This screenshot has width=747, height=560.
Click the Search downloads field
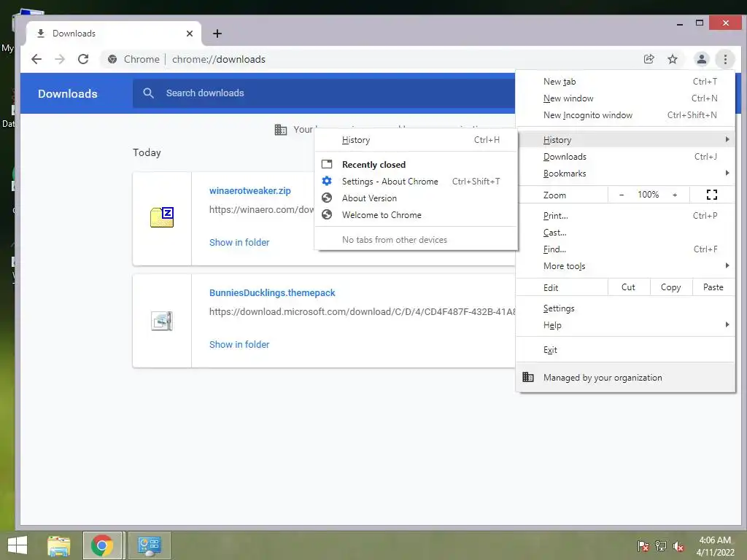[324, 93]
